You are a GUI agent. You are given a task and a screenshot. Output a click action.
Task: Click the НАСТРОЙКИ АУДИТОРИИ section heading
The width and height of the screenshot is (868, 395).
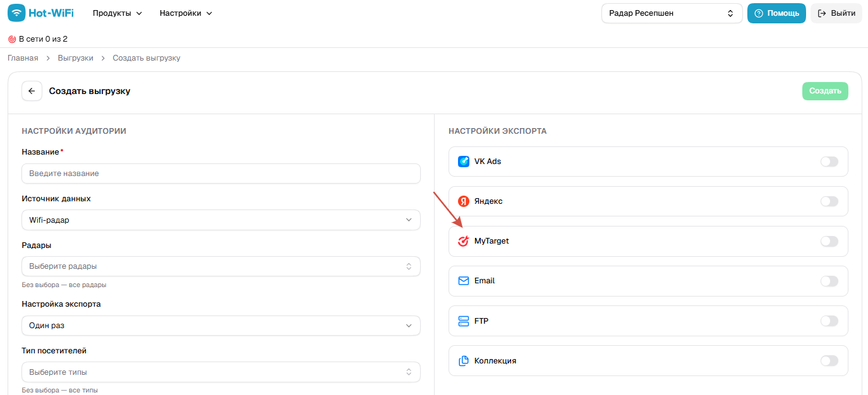tap(74, 131)
